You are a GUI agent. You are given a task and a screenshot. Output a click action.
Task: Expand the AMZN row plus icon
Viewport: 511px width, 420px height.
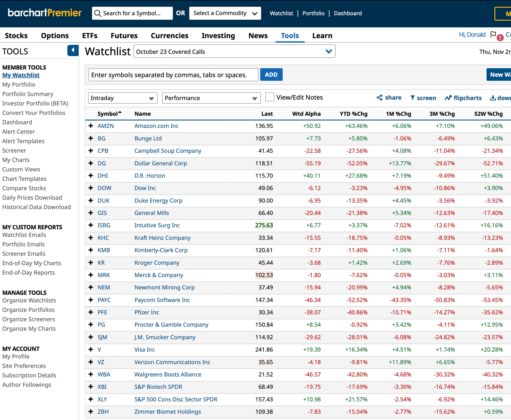91,126
